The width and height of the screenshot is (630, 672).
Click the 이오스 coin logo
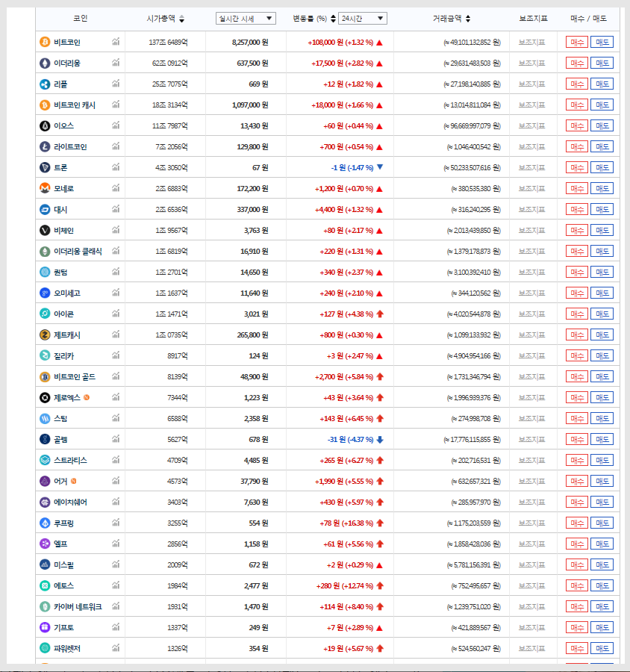pyautogui.click(x=45, y=126)
